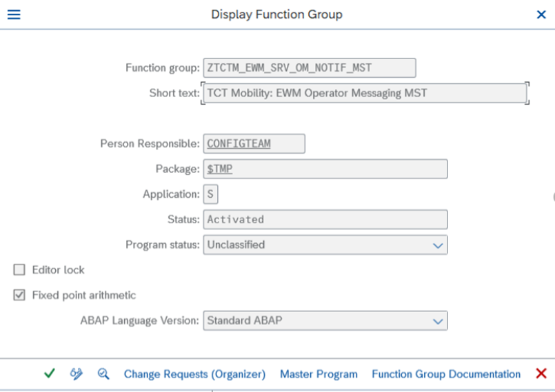
Task: Close the Display Function Group dialog
Action: click(x=541, y=14)
